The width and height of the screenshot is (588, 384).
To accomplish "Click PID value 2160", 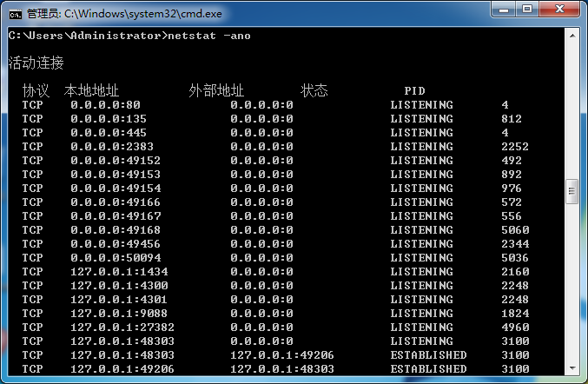I will [515, 272].
